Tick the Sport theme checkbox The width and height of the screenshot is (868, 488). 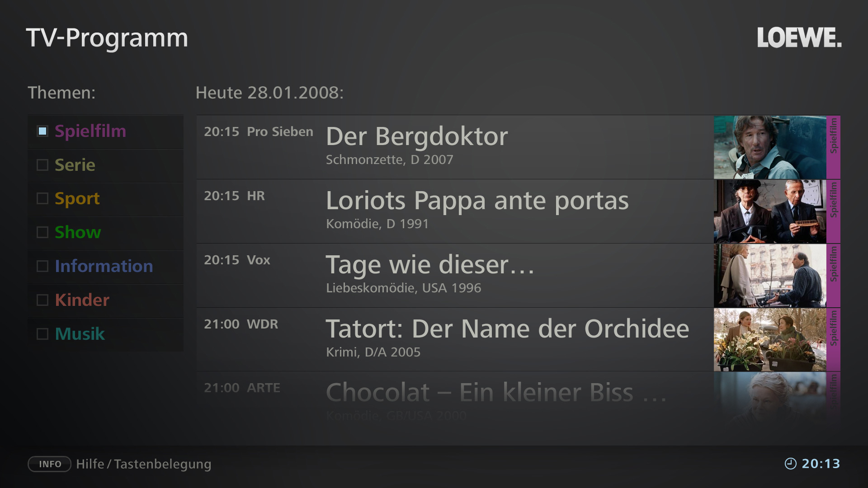pos(42,198)
